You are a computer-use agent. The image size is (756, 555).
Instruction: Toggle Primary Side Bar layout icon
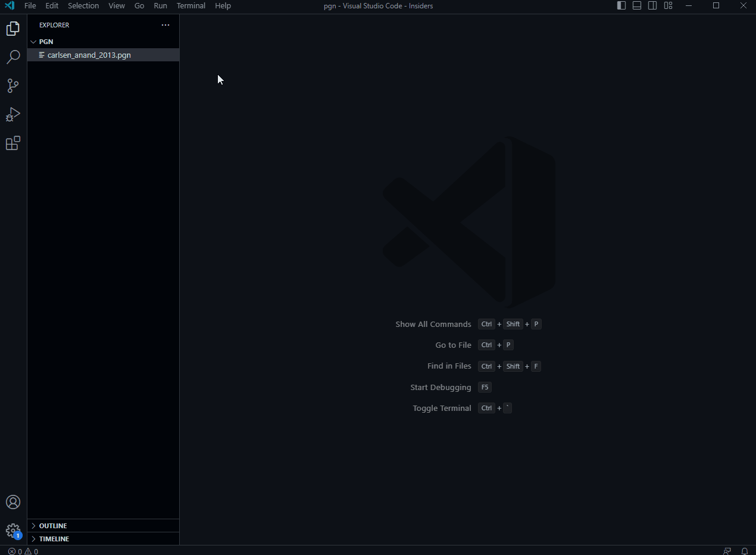[621, 5]
